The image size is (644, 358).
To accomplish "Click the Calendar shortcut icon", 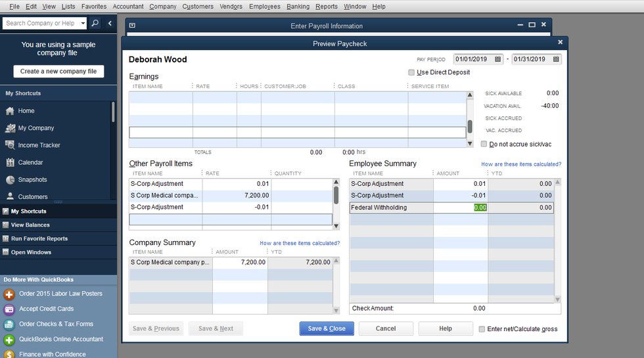I will 11,162.
